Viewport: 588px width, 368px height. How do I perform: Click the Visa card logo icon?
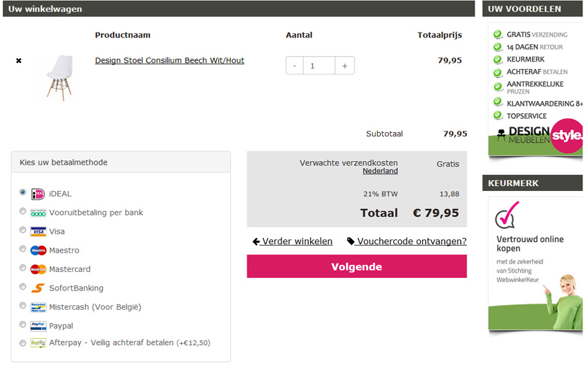[38, 232]
